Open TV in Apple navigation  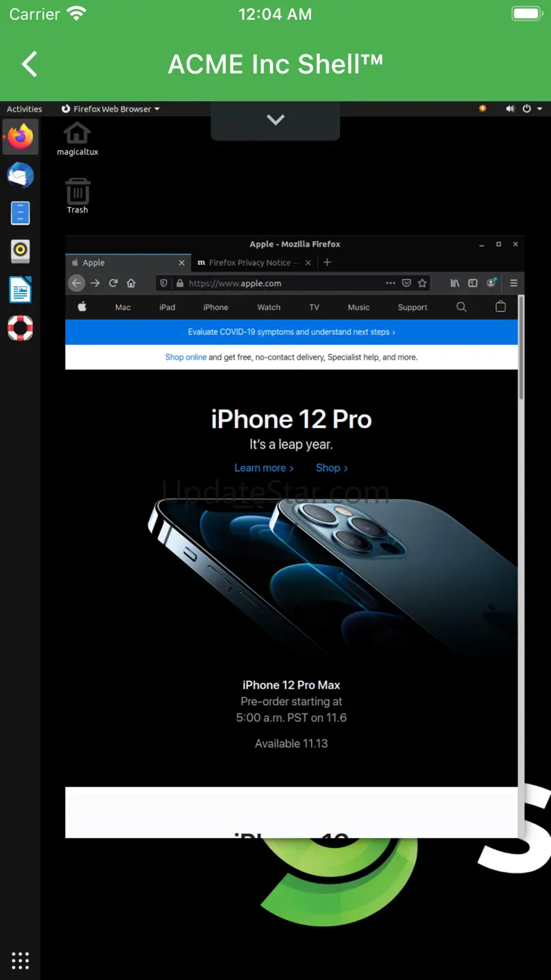point(314,307)
